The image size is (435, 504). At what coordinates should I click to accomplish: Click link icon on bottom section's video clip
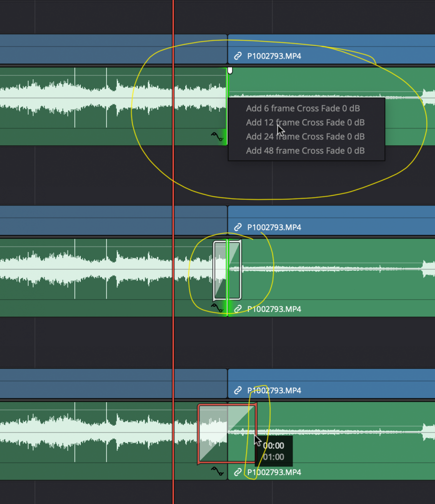[238, 390]
